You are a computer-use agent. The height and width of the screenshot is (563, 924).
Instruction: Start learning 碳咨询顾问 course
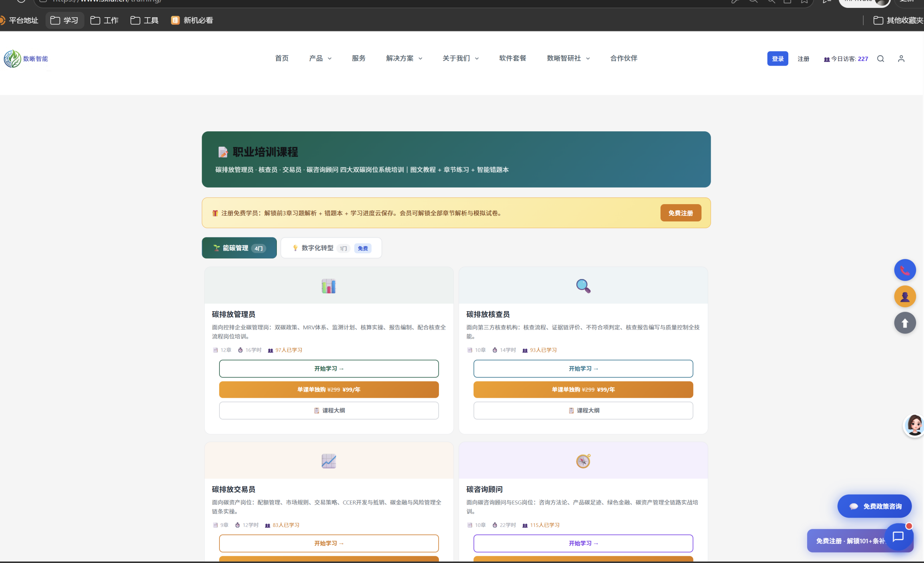pos(583,543)
